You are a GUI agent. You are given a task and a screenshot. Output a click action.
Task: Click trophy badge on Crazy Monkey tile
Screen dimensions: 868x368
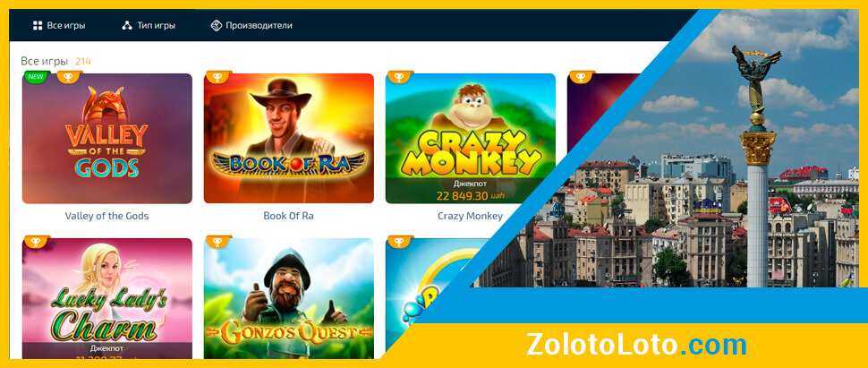(x=399, y=77)
